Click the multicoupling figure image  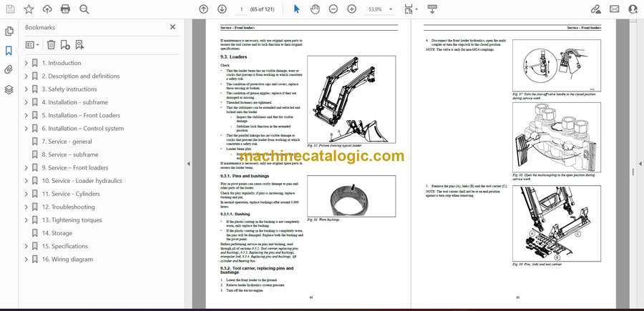pos(557,137)
